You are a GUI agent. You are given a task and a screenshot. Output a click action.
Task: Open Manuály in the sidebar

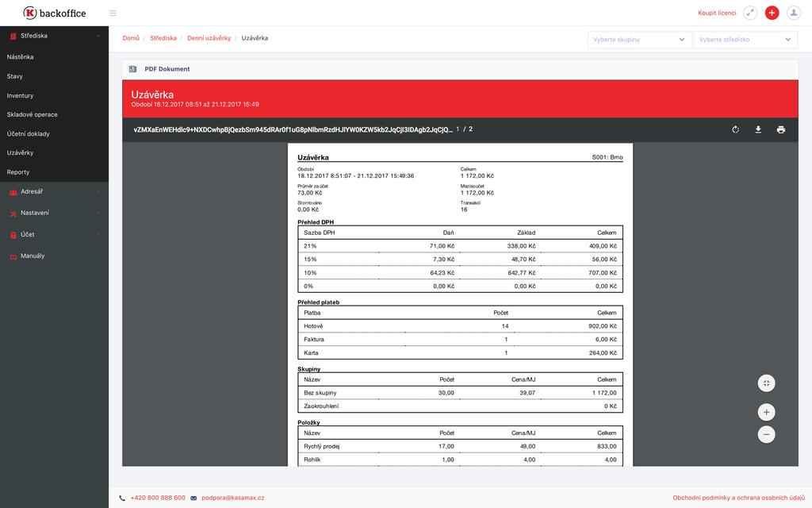pyautogui.click(x=33, y=256)
